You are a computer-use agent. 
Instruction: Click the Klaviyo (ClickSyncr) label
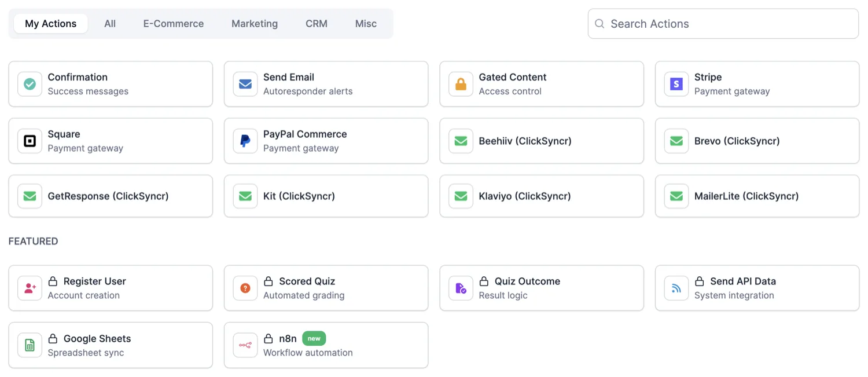[x=525, y=196]
